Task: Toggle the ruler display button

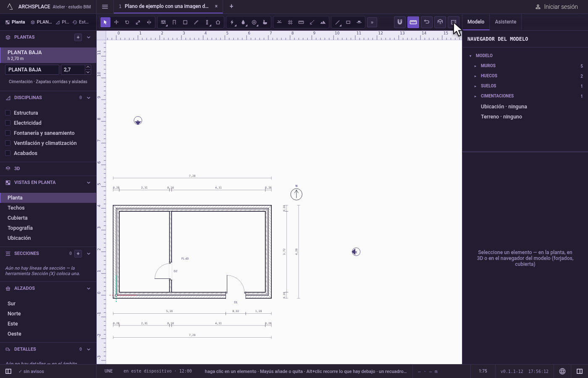Action: pos(413,22)
